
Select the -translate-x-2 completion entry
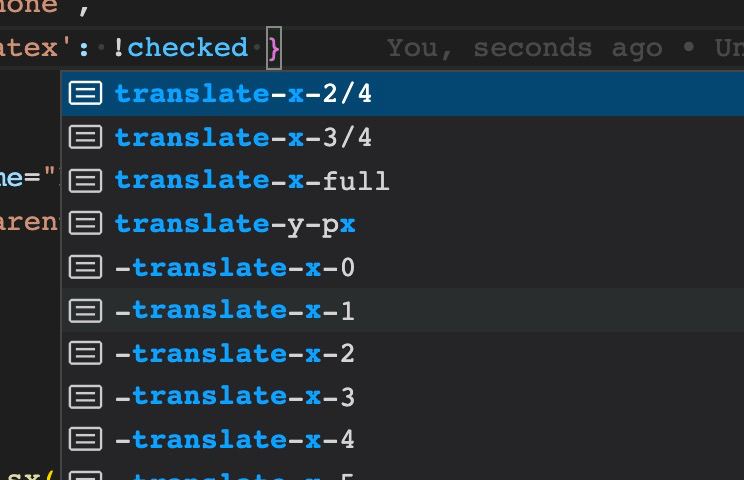[235, 354]
